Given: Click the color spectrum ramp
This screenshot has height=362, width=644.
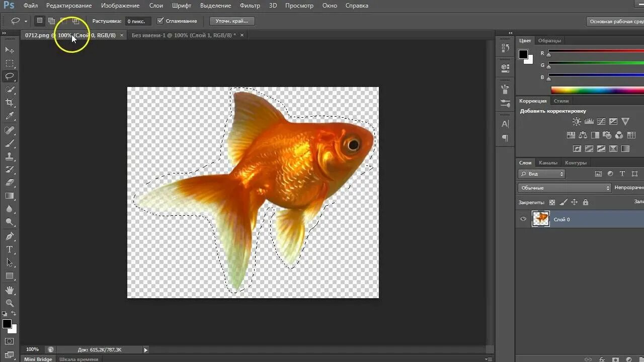Looking at the screenshot, I should [597, 90].
